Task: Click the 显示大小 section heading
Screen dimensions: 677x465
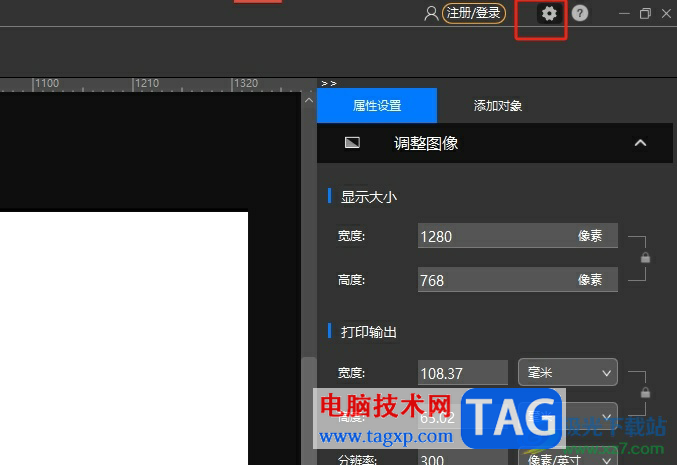Action: coord(368,197)
